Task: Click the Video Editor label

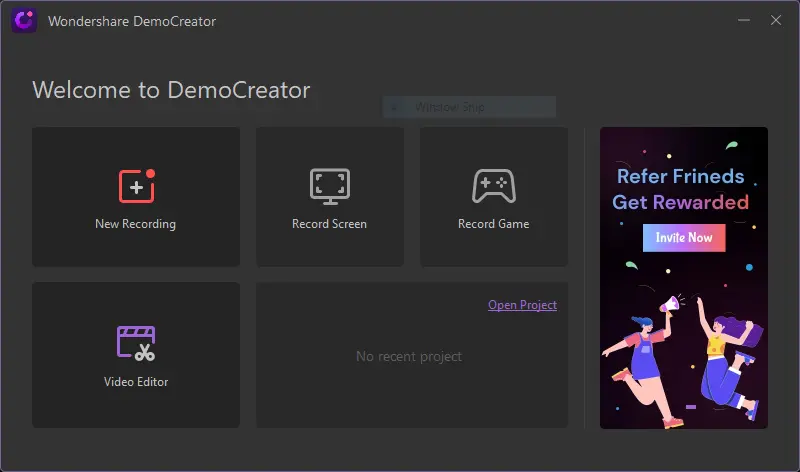Action: (136, 382)
